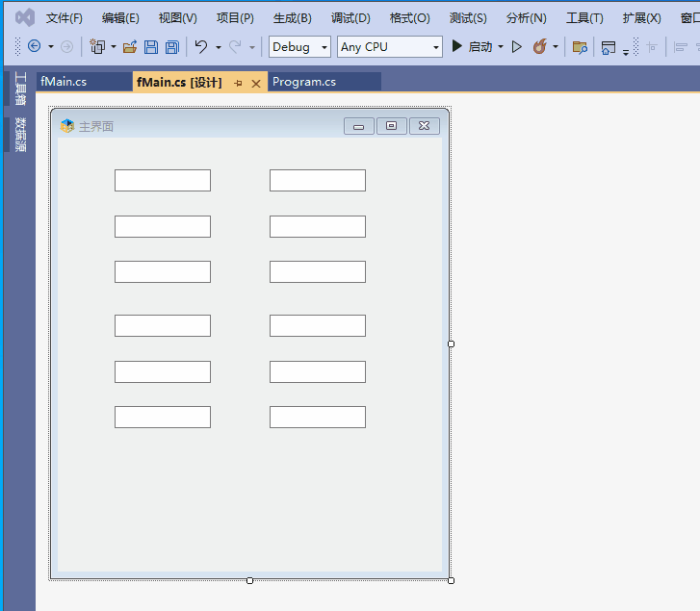The height and width of the screenshot is (611, 700).
Task: Open the Any CPU platform dropdown
Action: [x=390, y=47]
